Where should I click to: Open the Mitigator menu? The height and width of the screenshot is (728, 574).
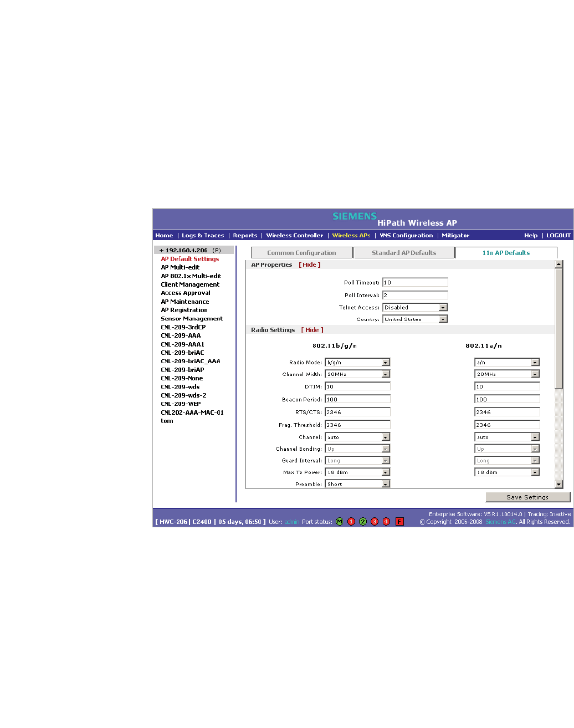(x=455, y=236)
